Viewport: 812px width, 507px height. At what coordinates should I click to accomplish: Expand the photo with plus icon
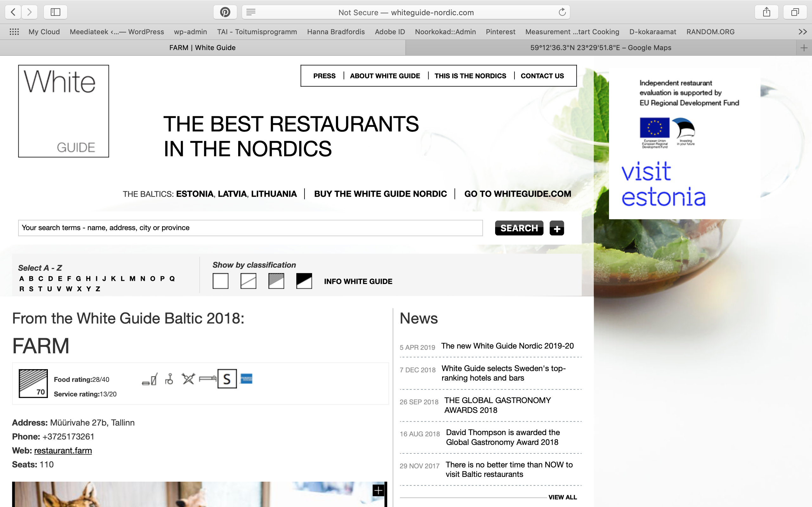tap(378, 491)
